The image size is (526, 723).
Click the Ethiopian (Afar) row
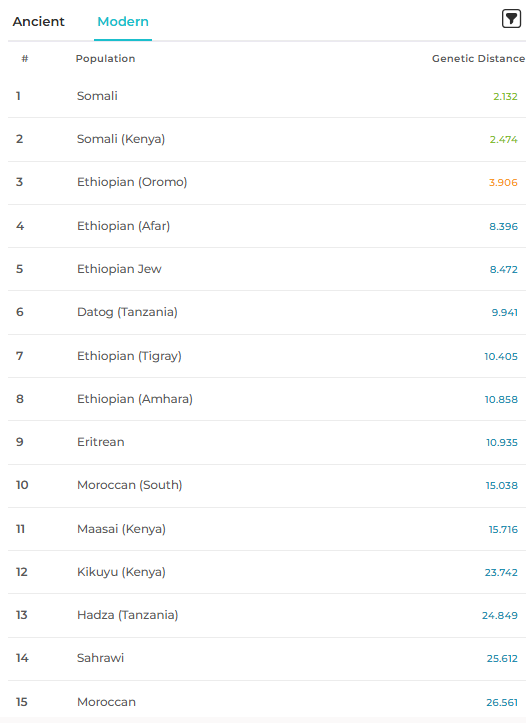267,226
